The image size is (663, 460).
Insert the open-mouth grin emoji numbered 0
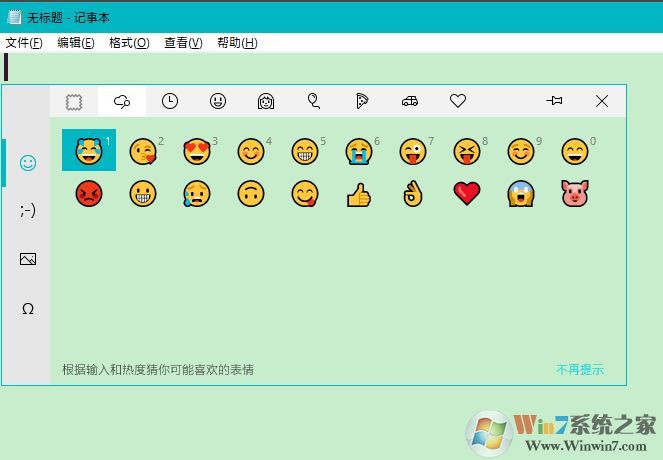tap(575, 151)
